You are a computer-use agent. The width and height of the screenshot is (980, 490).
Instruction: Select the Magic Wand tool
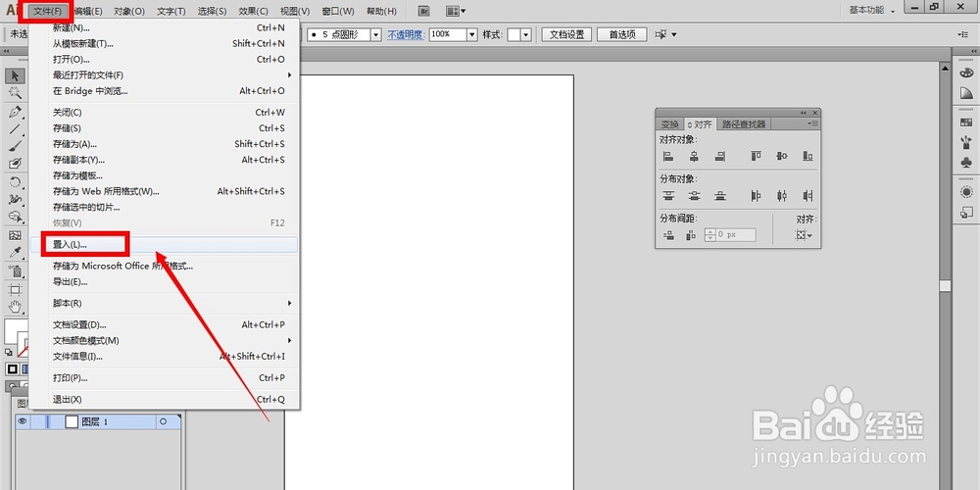15,93
